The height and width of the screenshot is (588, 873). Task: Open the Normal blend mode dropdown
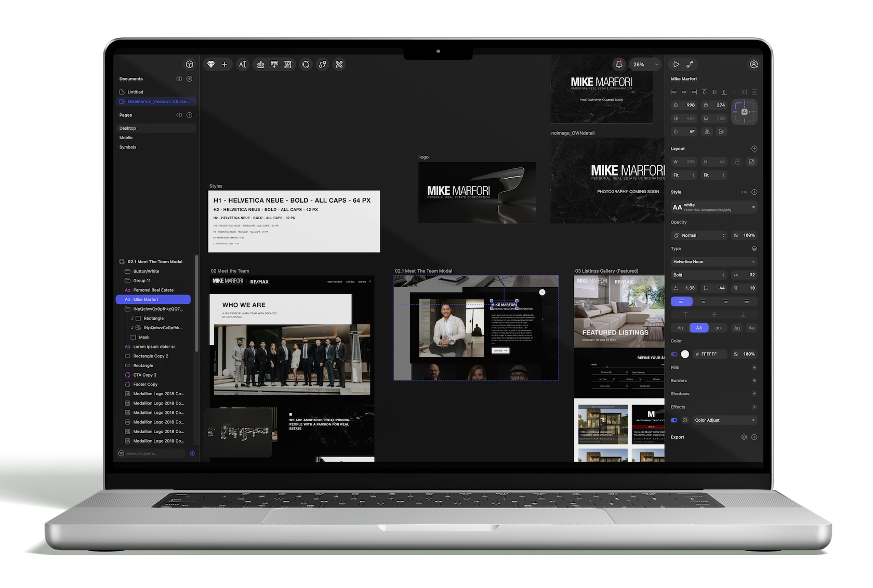coord(699,235)
